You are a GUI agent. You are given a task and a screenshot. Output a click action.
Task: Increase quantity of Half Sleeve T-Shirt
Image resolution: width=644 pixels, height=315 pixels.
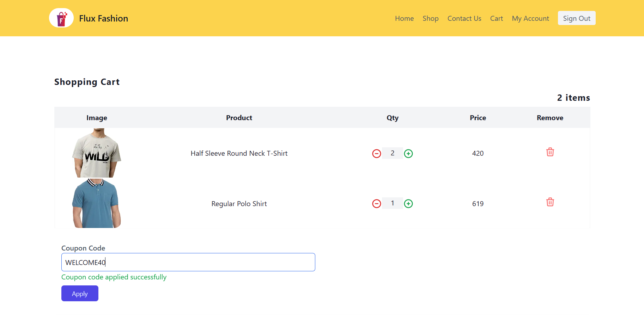pyautogui.click(x=408, y=154)
